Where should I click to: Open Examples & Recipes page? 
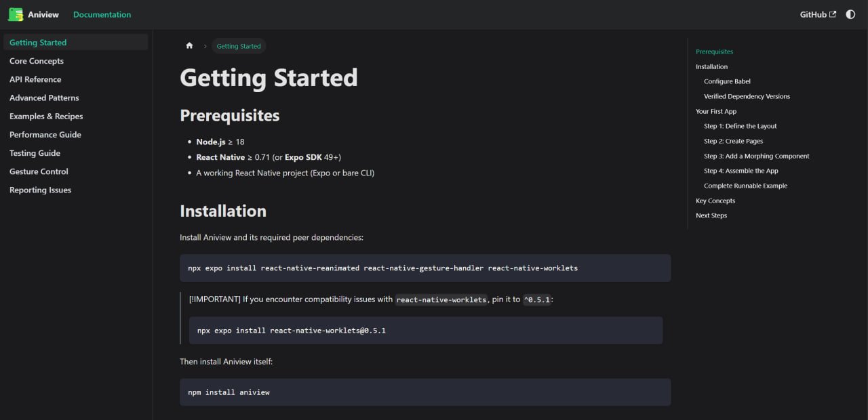[46, 117]
